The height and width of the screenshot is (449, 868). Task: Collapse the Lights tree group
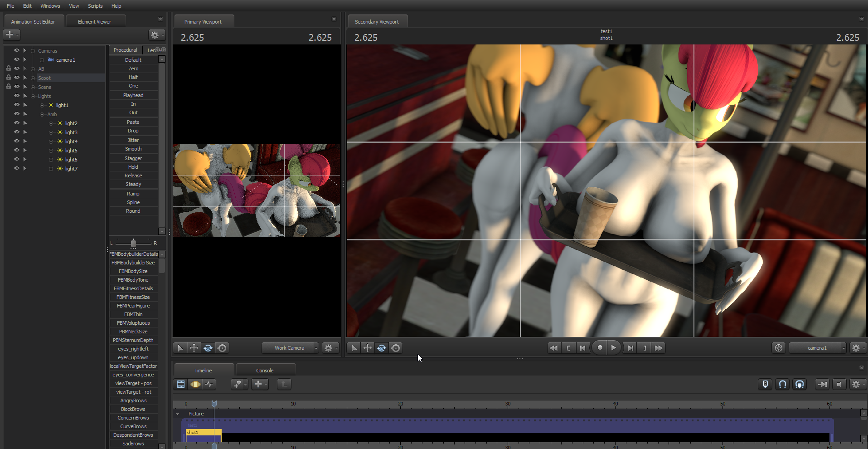coord(33,96)
